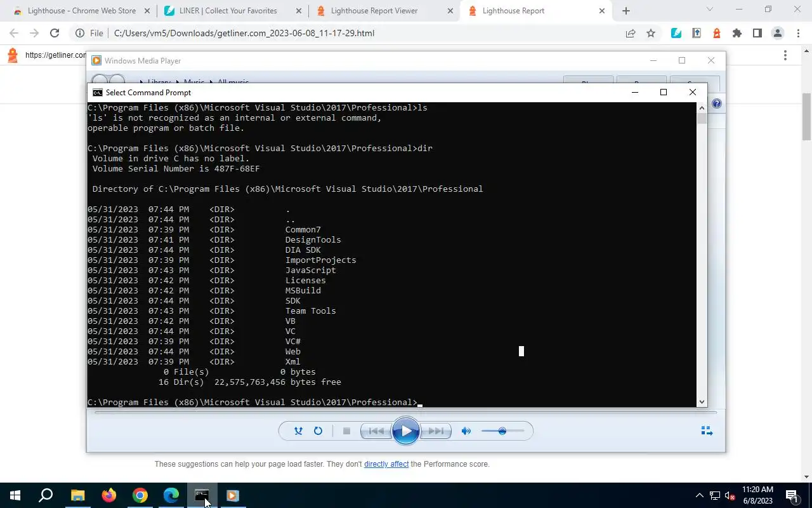Open the Lighthouse extension icon
This screenshot has width=812, height=508.
(717, 33)
